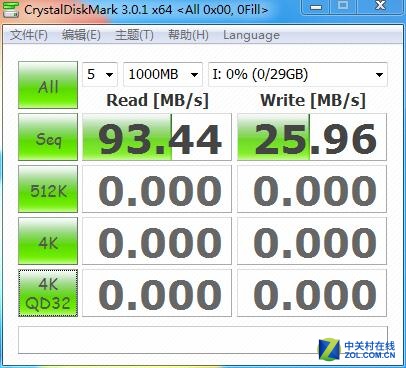Image resolution: width=406 pixels, height=368 pixels.
Task: Open the test count dropdown showing 5
Action: pos(100,74)
